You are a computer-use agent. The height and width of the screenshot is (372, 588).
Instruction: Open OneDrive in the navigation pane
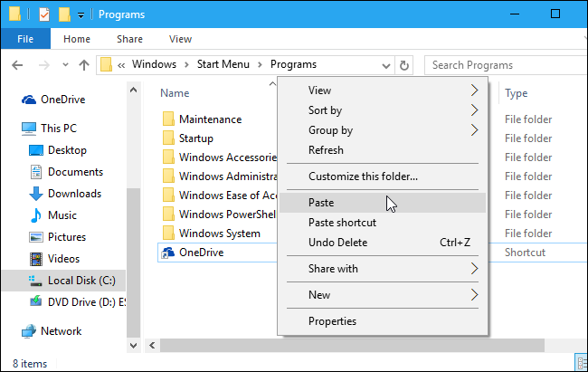(63, 100)
